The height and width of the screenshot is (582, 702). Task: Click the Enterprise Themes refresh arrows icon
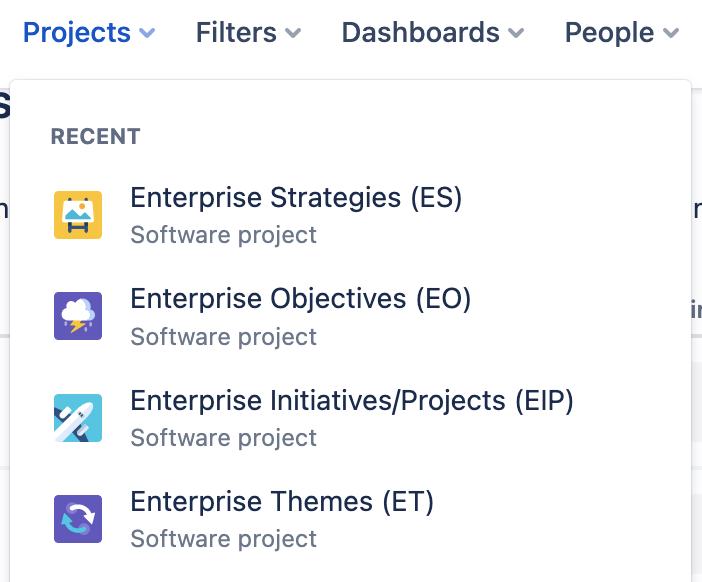(78, 519)
